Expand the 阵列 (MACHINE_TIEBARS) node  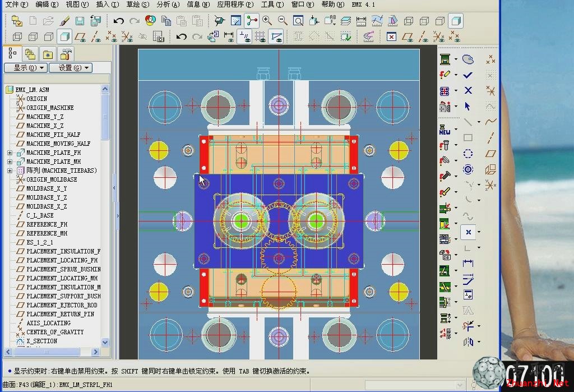(10, 170)
